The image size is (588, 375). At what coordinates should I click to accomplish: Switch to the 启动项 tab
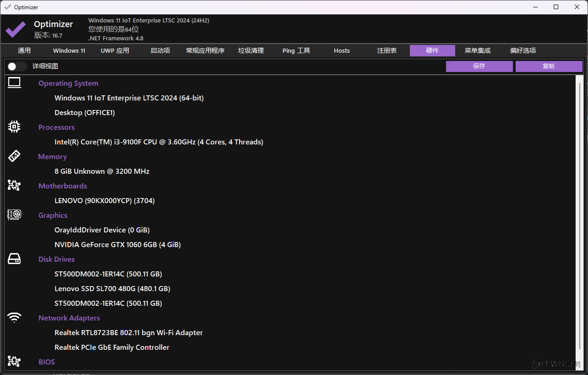[160, 50]
